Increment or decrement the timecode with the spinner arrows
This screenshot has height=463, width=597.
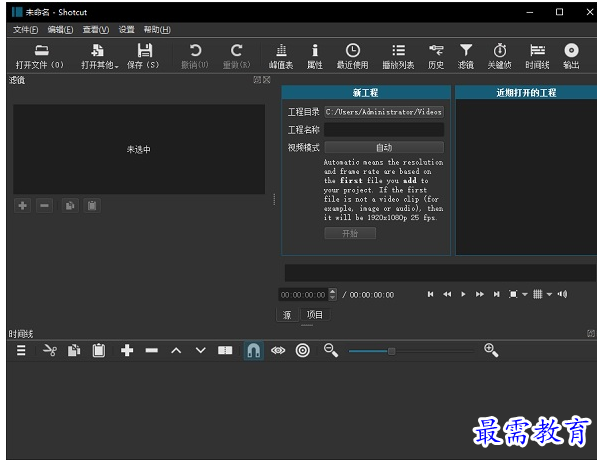pyautogui.click(x=333, y=294)
